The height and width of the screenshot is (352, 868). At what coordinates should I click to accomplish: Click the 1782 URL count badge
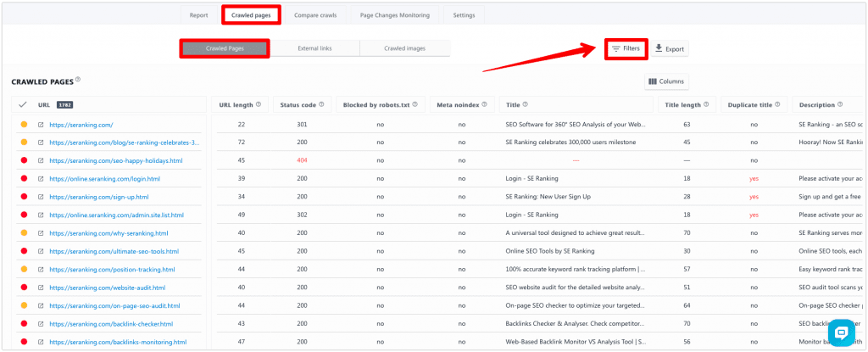tap(64, 104)
